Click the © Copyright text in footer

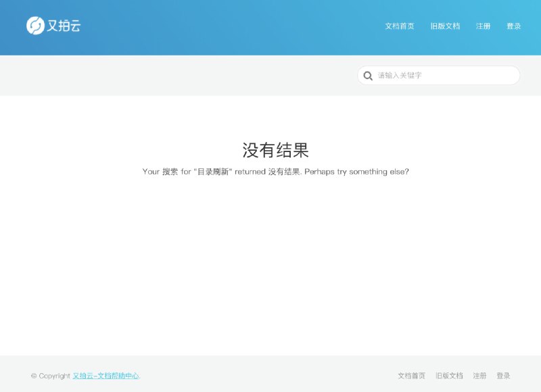[x=51, y=376]
